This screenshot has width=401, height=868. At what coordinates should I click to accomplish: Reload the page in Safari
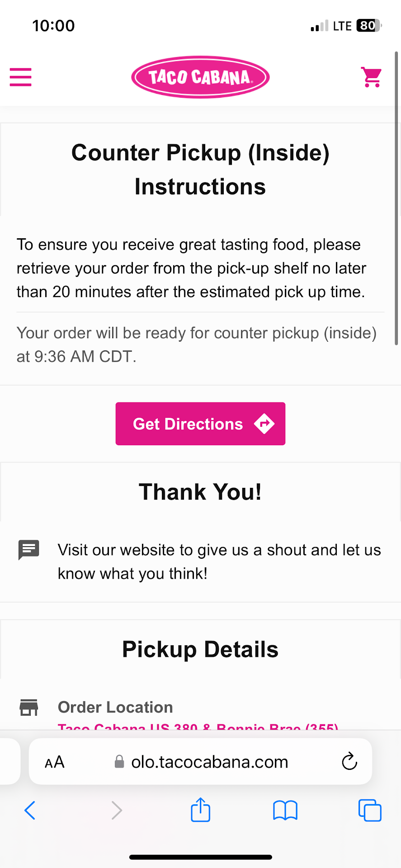click(x=349, y=762)
